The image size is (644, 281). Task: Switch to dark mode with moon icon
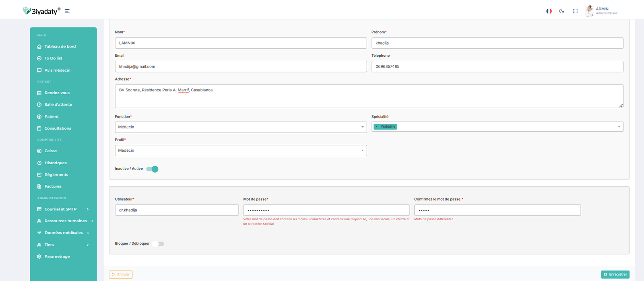coord(561,11)
